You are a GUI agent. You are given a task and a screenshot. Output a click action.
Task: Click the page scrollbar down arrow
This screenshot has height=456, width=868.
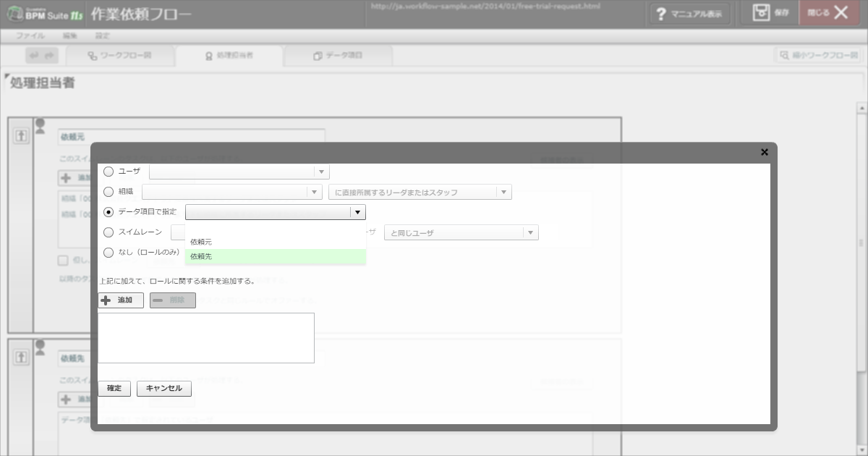point(861,450)
